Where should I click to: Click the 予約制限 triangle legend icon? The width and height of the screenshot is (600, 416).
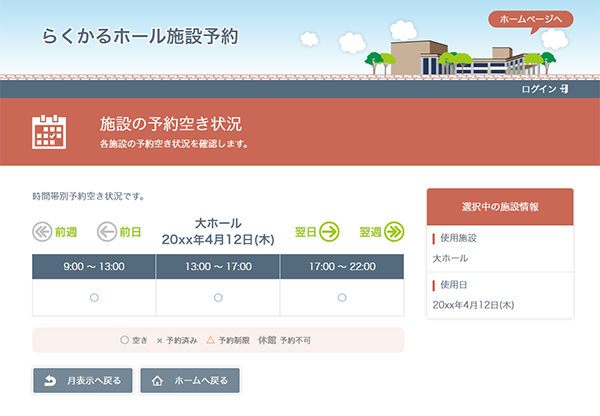[x=210, y=340]
